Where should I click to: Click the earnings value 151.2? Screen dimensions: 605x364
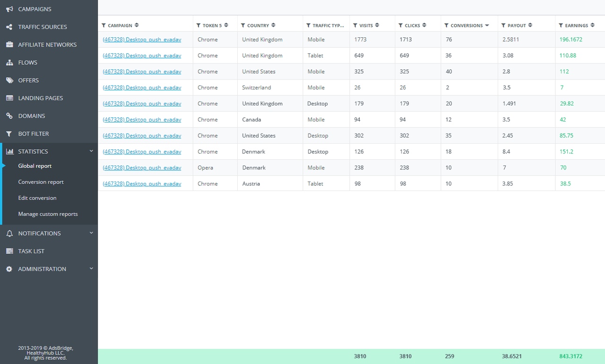click(567, 152)
